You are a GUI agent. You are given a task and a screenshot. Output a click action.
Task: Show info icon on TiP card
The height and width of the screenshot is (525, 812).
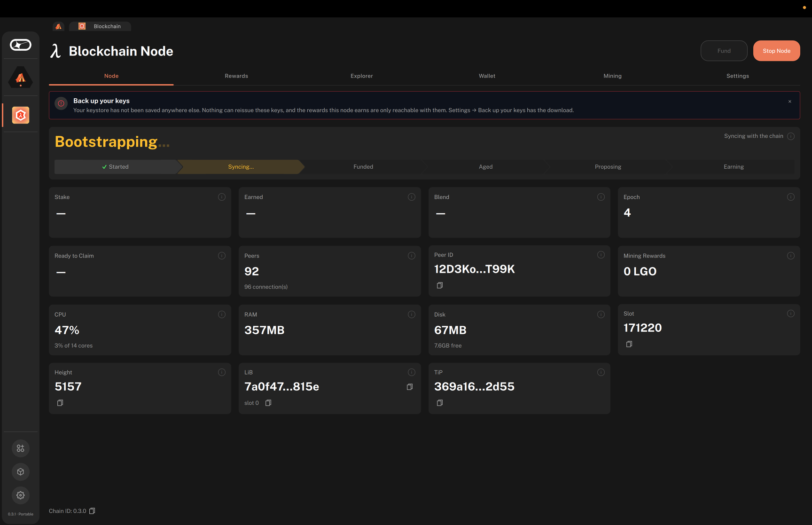(601, 372)
